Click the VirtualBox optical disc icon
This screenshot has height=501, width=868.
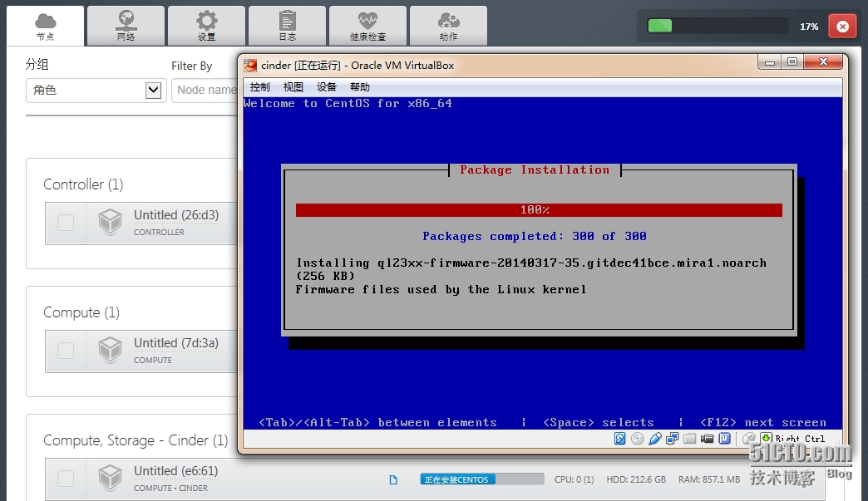click(x=637, y=439)
